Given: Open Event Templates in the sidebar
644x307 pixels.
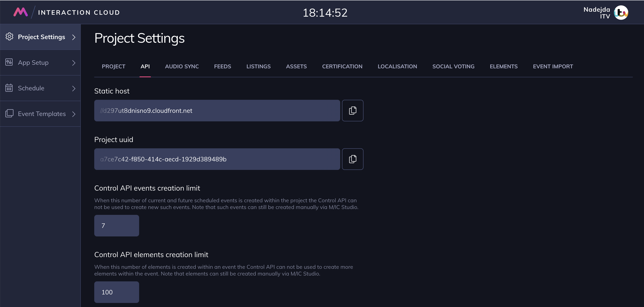Looking at the screenshot, I should [40, 114].
